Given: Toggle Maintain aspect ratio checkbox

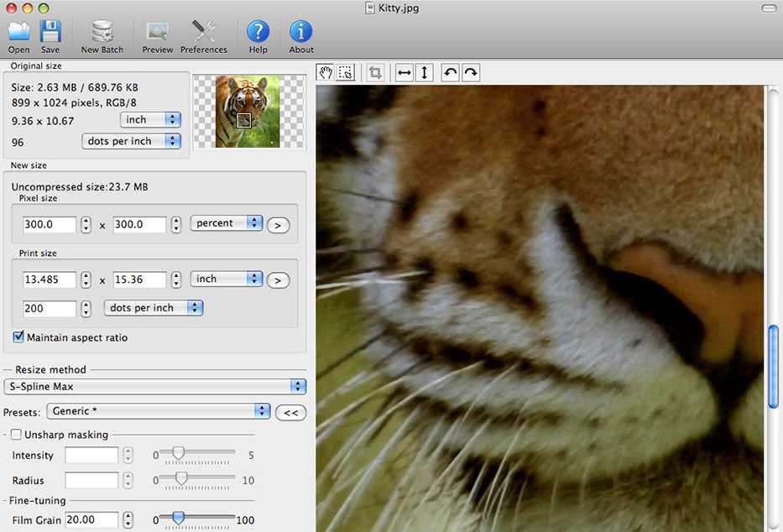Looking at the screenshot, I should [18, 337].
